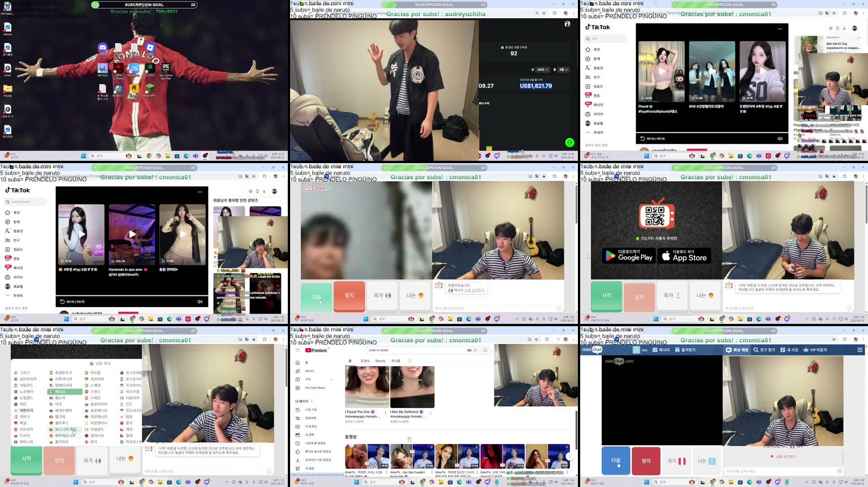Play the Phonk #fyp video thumbnail
The image size is (868, 487).
[x=661, y=72]
